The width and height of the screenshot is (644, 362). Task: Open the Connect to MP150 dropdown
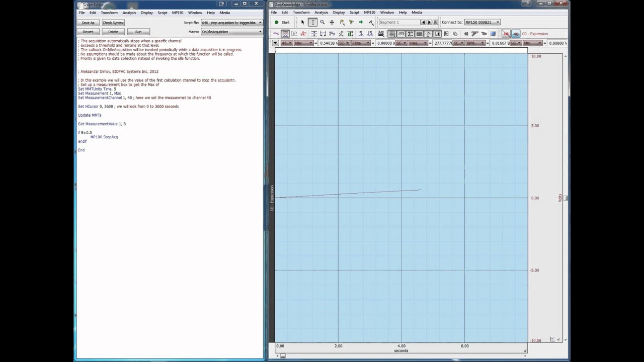coord(482,22)
